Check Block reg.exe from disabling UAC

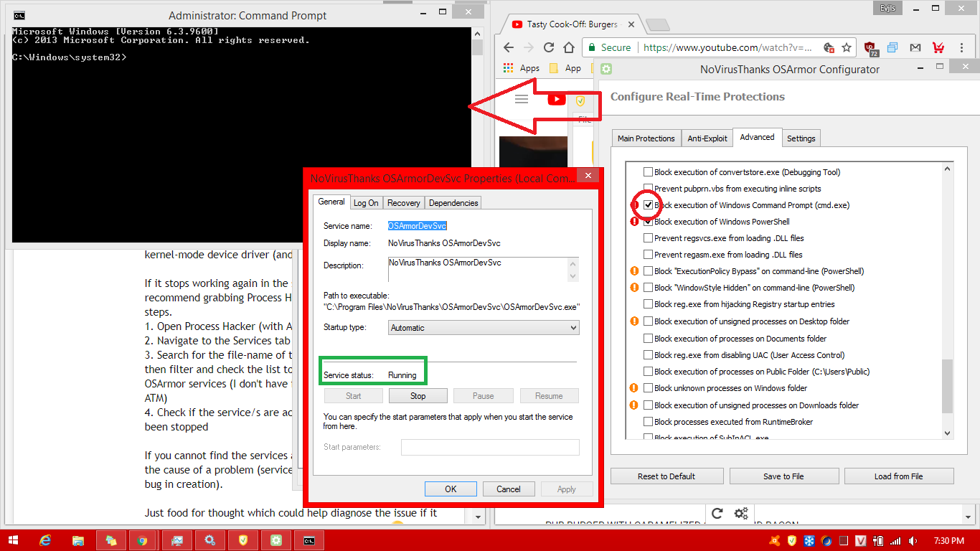pyautogui.click(x=649, y=355)
